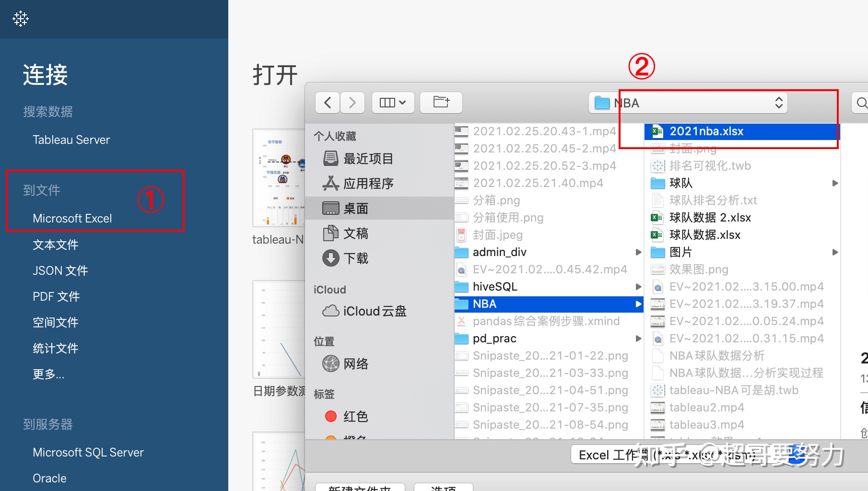Connect to 文本文件

[56, 245]
